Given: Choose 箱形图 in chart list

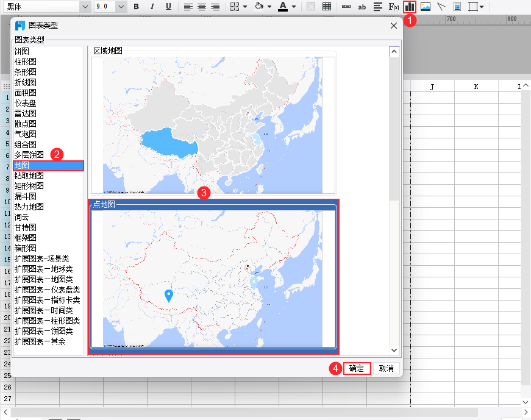Looking at the screenshot, I should tap(26, 248).
